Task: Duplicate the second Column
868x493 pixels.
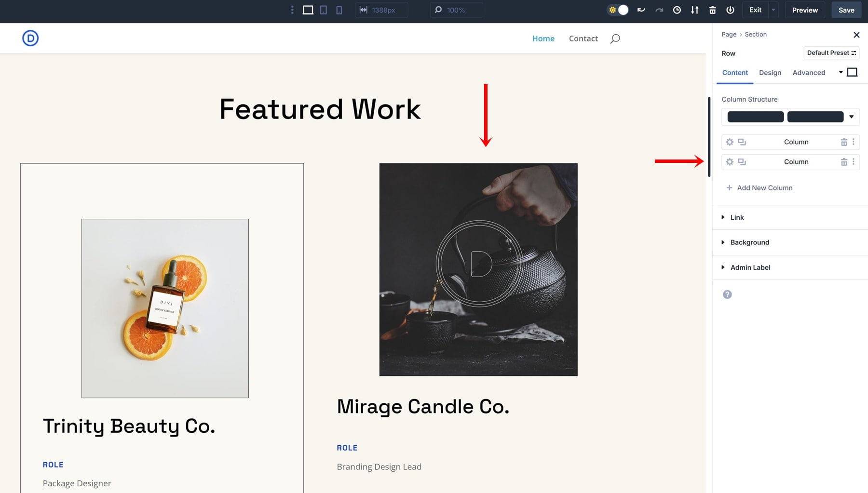Action: coord(742,162)
